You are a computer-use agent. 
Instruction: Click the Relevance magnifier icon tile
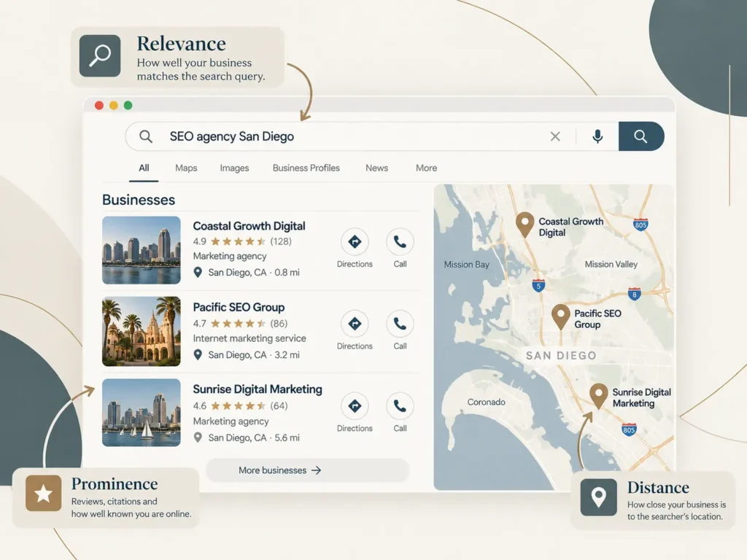coord(100,55)
